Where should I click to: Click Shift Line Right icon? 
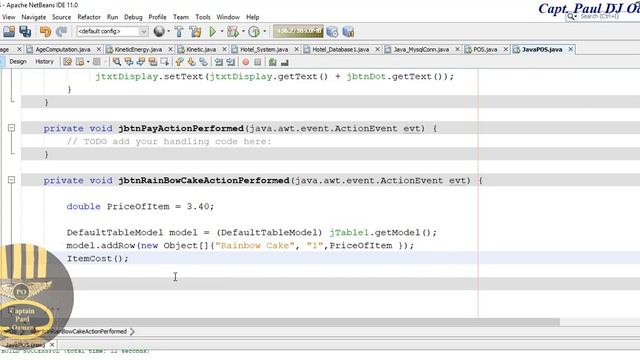(x=231, y=62)
